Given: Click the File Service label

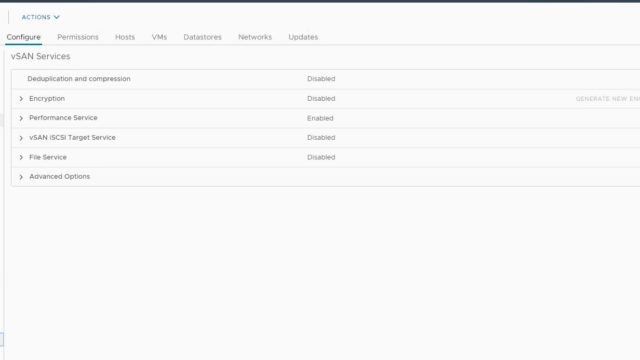Looking at the screenshot, I should [48, 157].
